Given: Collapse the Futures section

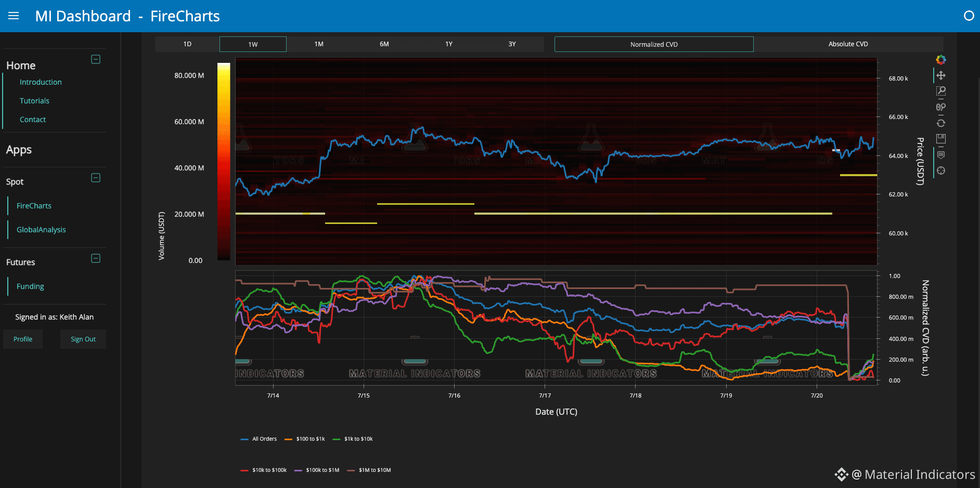Looking at the screenshot, I should [96, 258].
